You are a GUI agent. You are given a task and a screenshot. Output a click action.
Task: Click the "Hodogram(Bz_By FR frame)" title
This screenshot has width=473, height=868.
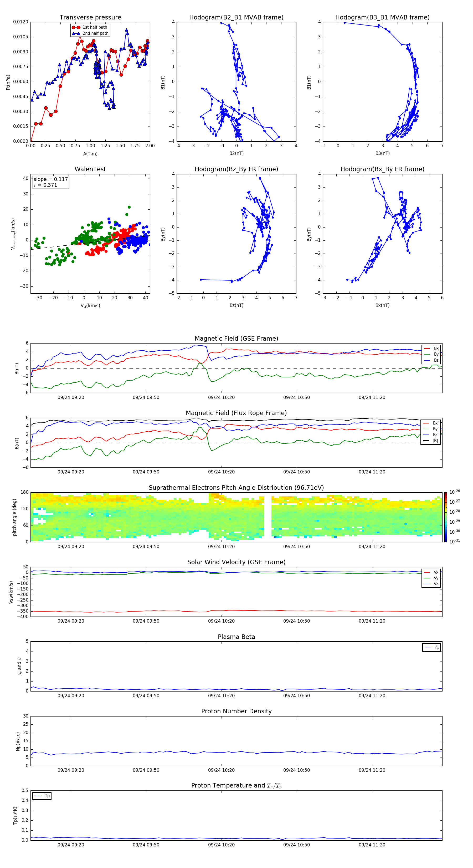point(236,169)
